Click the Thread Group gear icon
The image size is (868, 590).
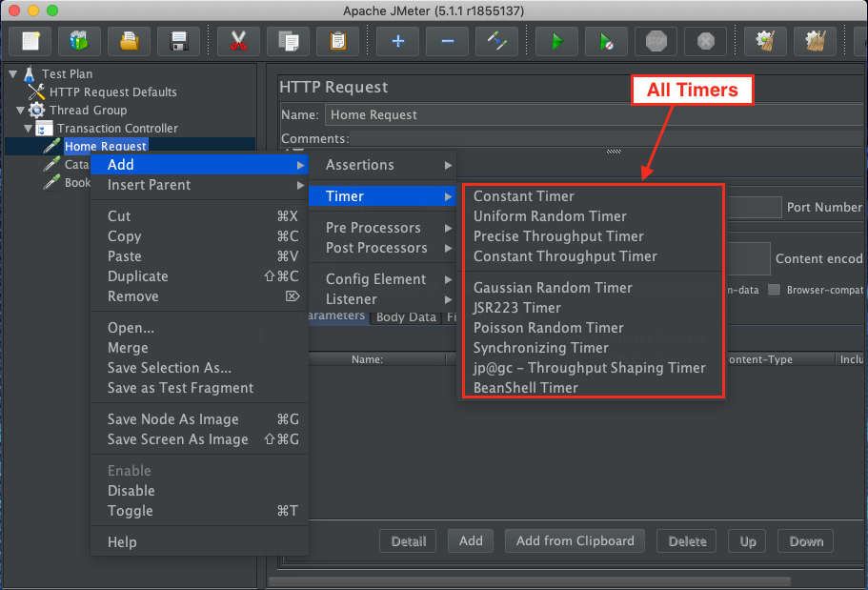click(x=36, y=110)
